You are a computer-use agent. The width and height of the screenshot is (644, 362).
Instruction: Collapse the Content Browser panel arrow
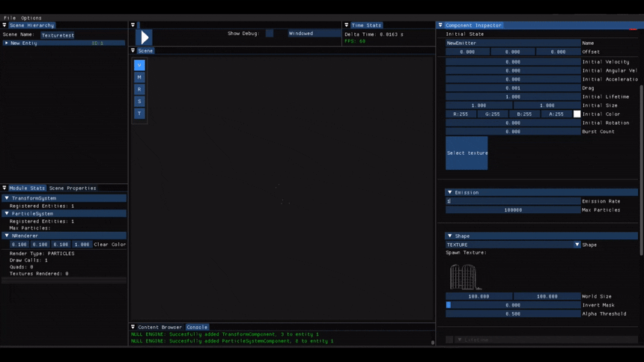pyautogui.click(x=133, y=327)
